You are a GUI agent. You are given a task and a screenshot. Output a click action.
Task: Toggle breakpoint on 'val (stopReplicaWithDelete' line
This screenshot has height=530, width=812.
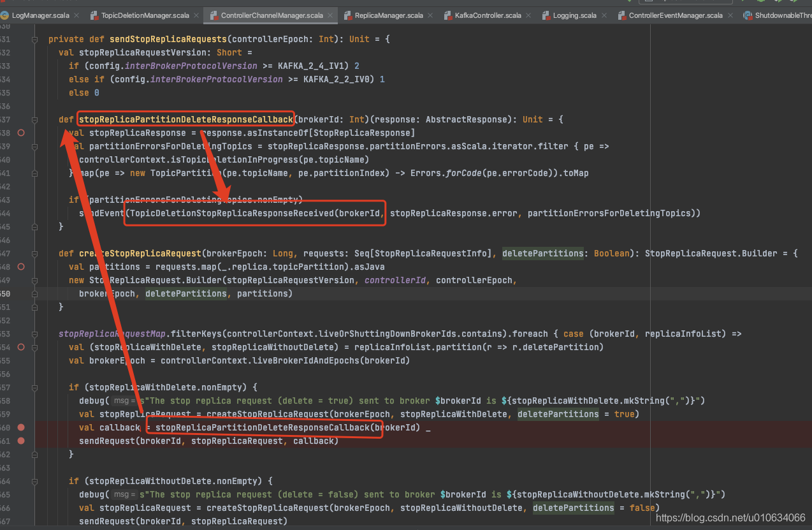click(21, 347)
